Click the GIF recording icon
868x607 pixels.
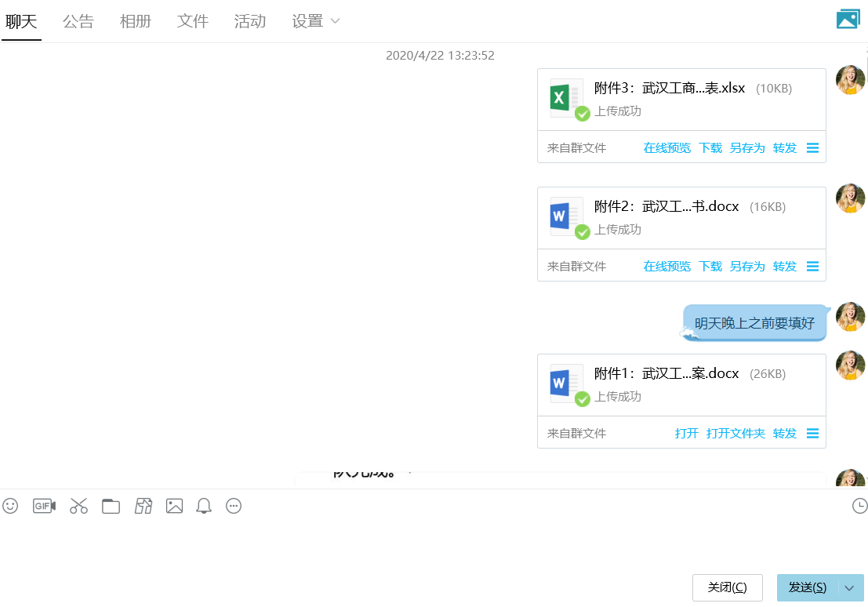(44, 506)
